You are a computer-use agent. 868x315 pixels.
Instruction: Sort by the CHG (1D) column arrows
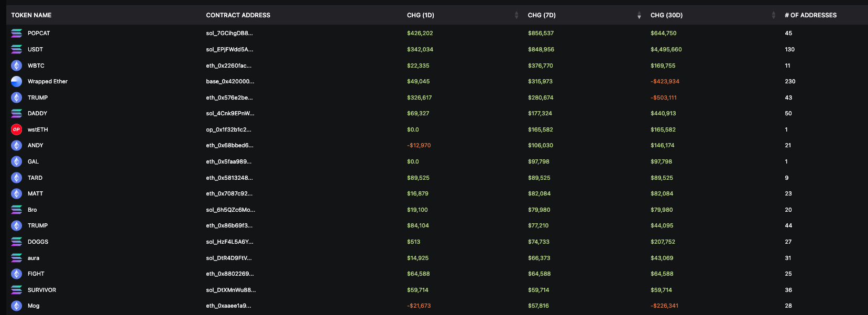pos(517,15)
